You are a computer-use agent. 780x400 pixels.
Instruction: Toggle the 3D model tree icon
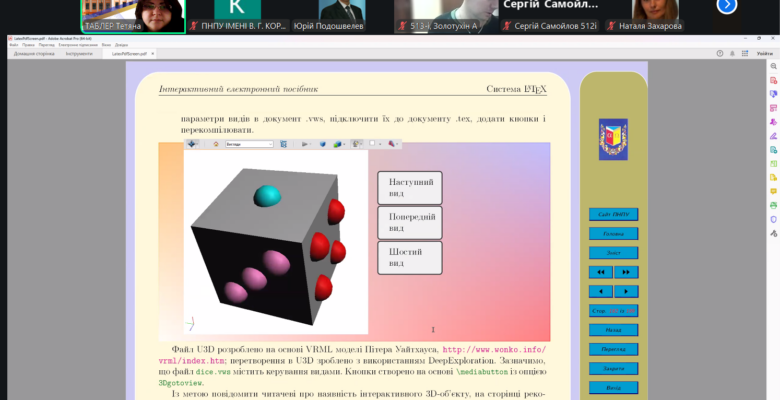pos(284,144)
